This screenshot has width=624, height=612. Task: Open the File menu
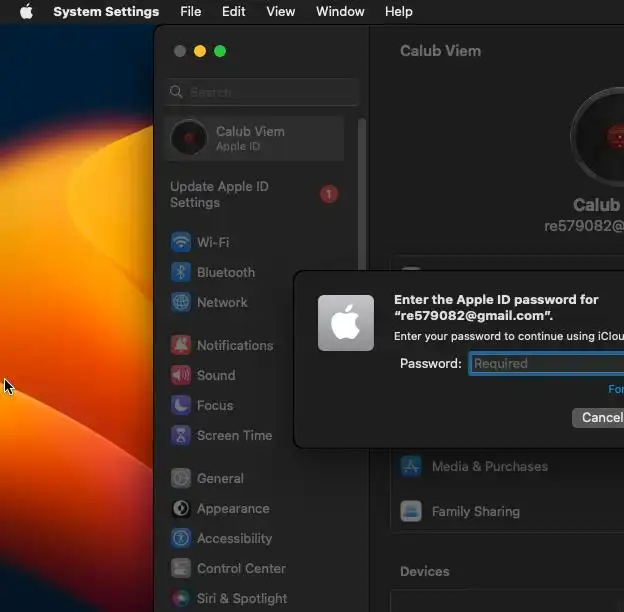[x=191, y=12]
